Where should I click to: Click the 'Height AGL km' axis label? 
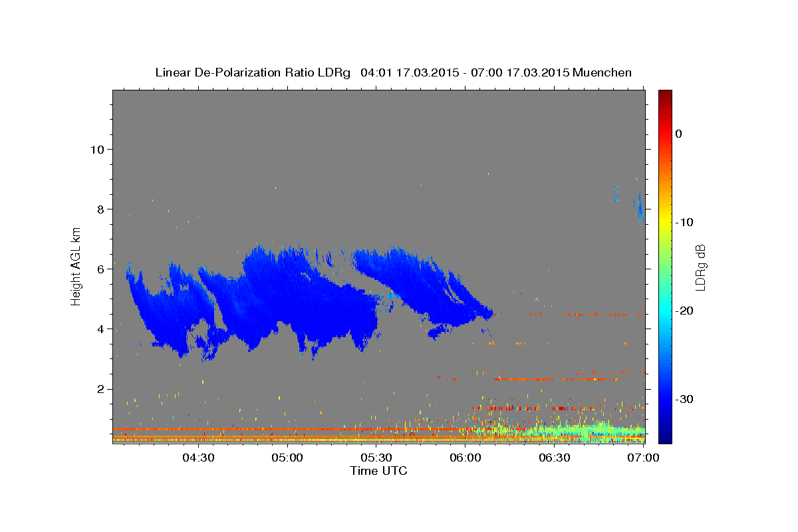click(x=76, y=266)
